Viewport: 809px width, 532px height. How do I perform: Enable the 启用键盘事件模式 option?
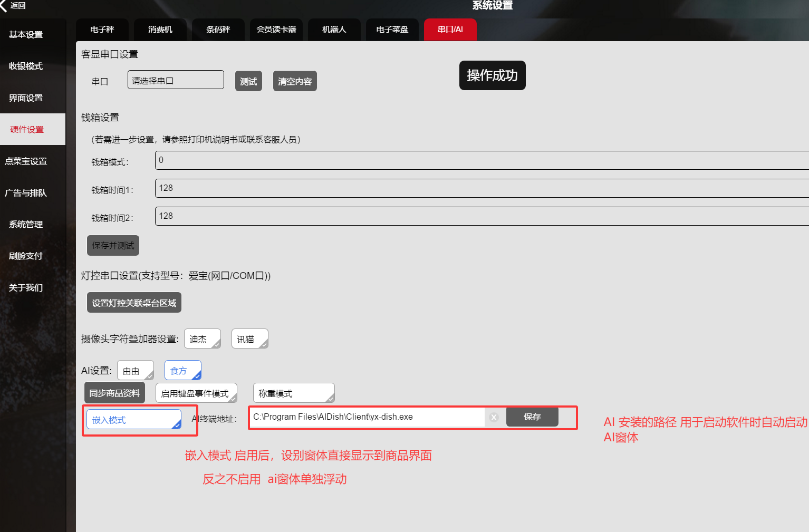point(196,393)
